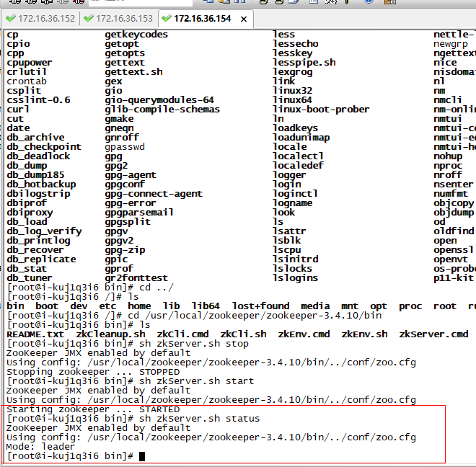
Task: Select the active 172.16.36.154 tab
Action: [x=202, y=19]
